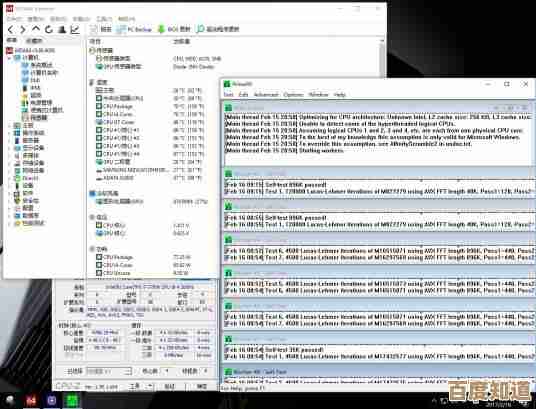Go back in AIDA64 toolbar
The width and height of the screenshot is (536, 409).
[11, 30]
